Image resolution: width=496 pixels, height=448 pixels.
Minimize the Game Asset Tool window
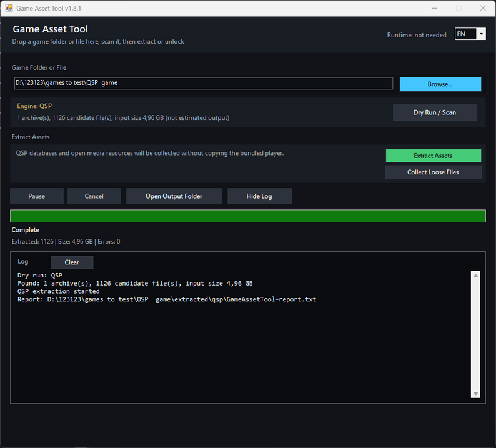(x=435, y=8)
